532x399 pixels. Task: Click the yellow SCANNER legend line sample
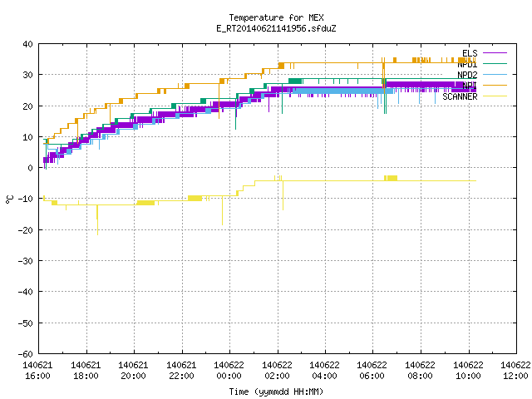tap(495, 96)
